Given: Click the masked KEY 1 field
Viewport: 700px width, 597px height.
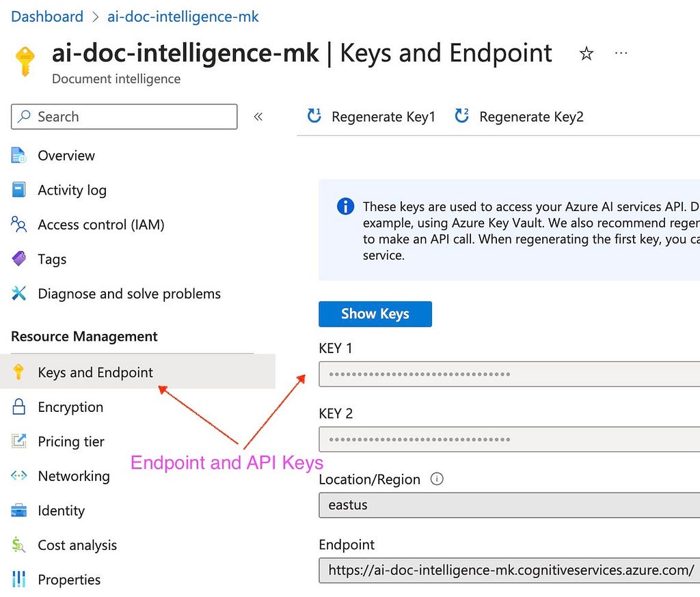Looking at the screenshot, I should click(x=509, y=374).
